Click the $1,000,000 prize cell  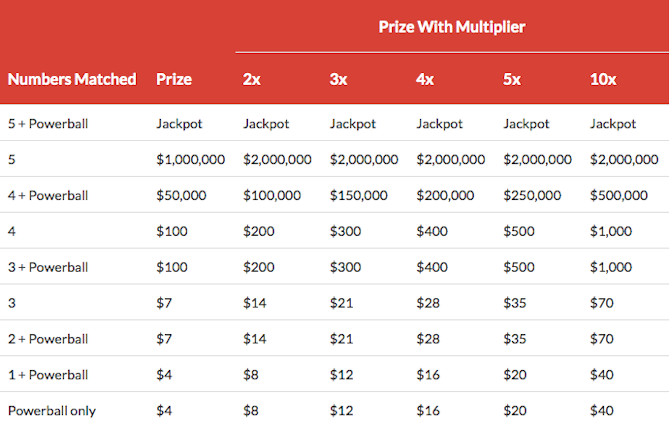click(191, 160)
